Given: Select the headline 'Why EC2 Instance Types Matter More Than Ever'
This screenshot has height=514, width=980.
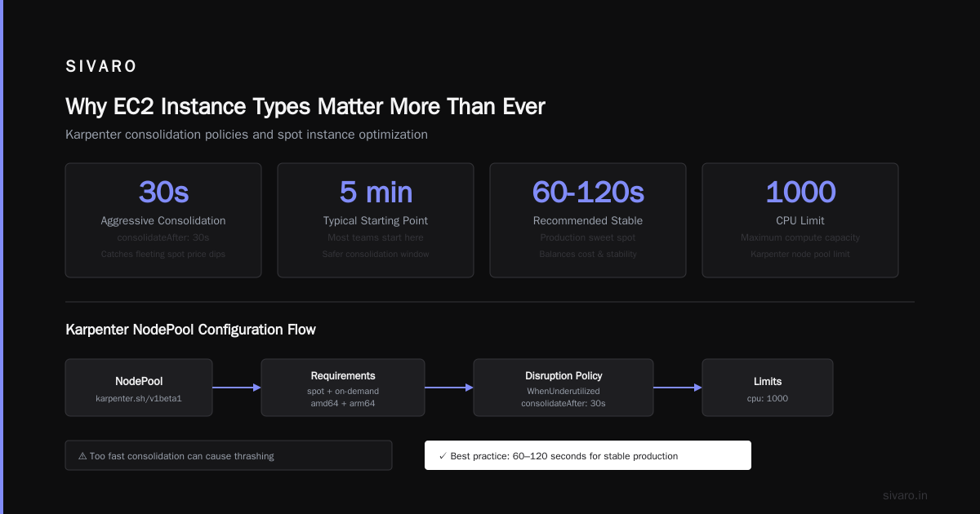Looking at the screenshot, I should point(305,106).
